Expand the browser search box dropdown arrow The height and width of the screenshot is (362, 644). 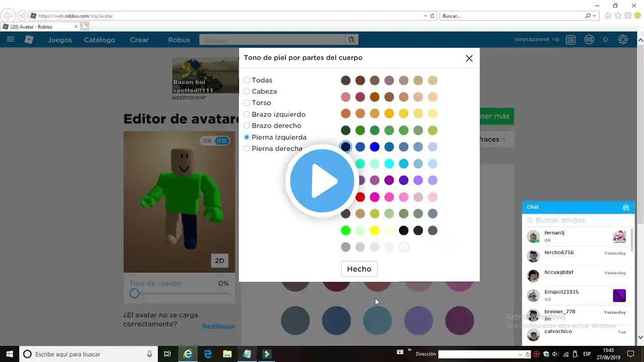tap(594, 16)
